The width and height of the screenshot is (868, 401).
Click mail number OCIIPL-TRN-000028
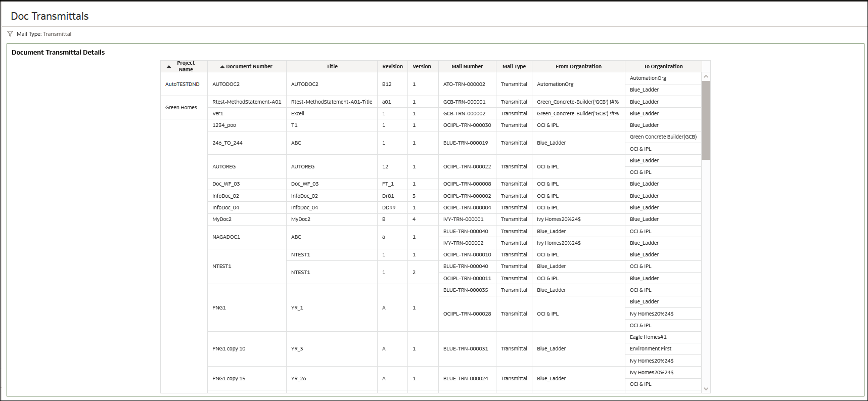(x=467, y=314)
